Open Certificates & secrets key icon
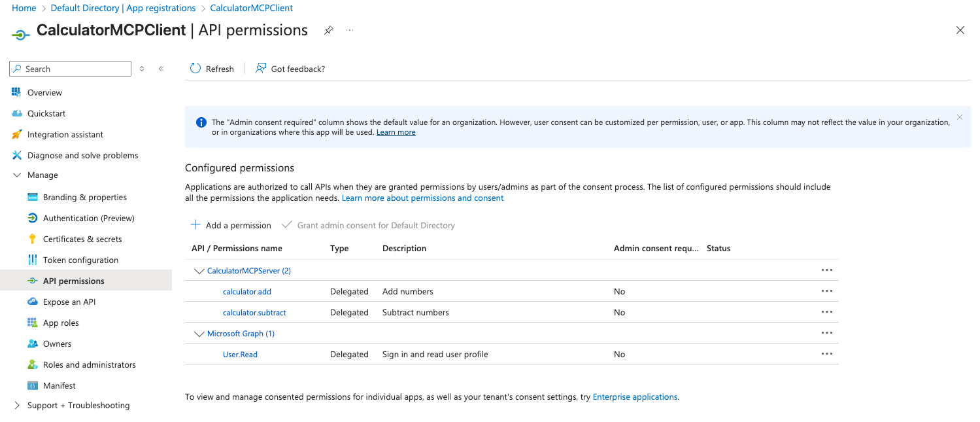980x422 pixels. 33,239
